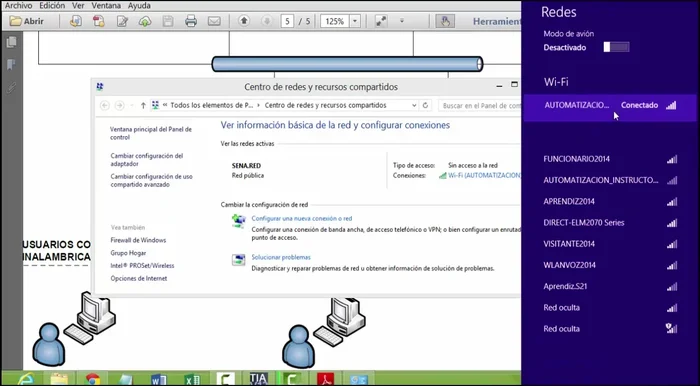Go to previous page with up arrow
The width and height of the screenshot is (700, 386).
244,21
